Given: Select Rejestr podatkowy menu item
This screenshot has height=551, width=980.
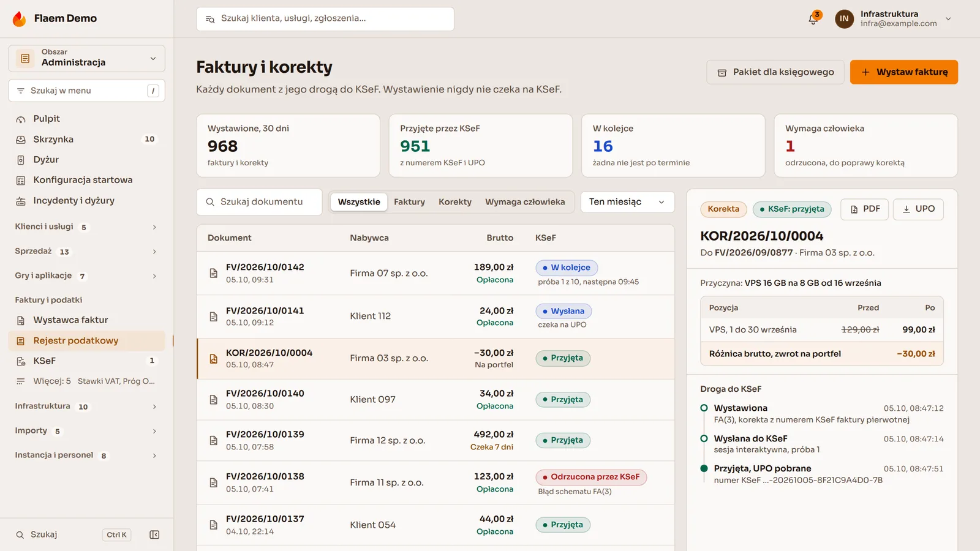Looking at the screenshot, I should (87, 340).
